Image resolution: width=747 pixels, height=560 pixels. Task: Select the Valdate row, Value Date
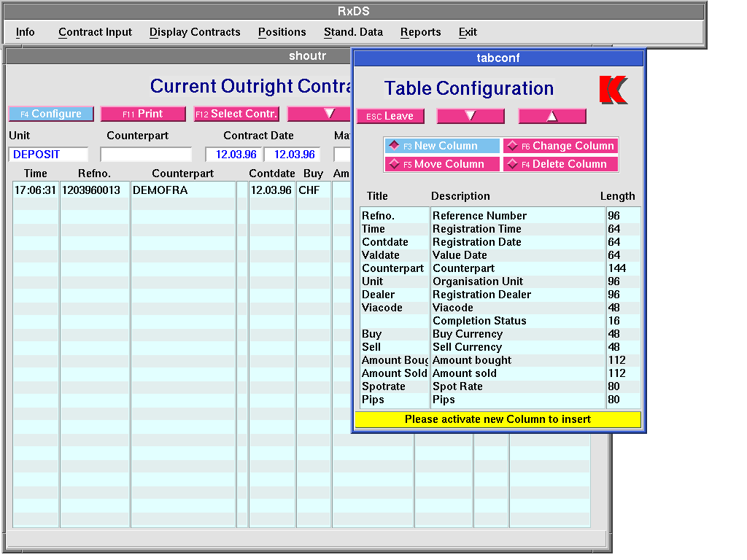point(500,255)
